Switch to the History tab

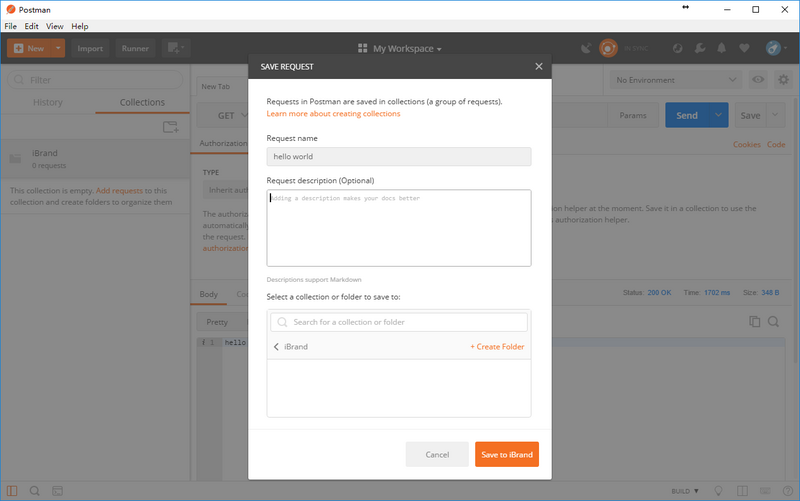tap(47, 103)
